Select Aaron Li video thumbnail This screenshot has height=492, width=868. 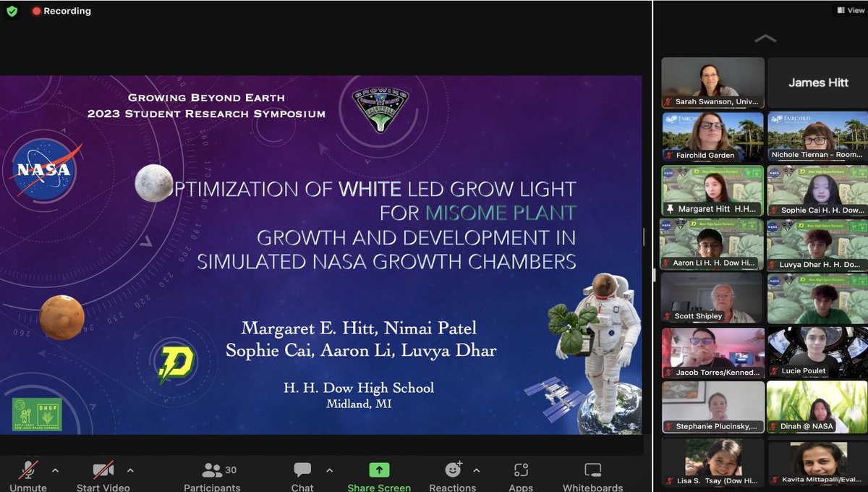(x=712, y=244)
